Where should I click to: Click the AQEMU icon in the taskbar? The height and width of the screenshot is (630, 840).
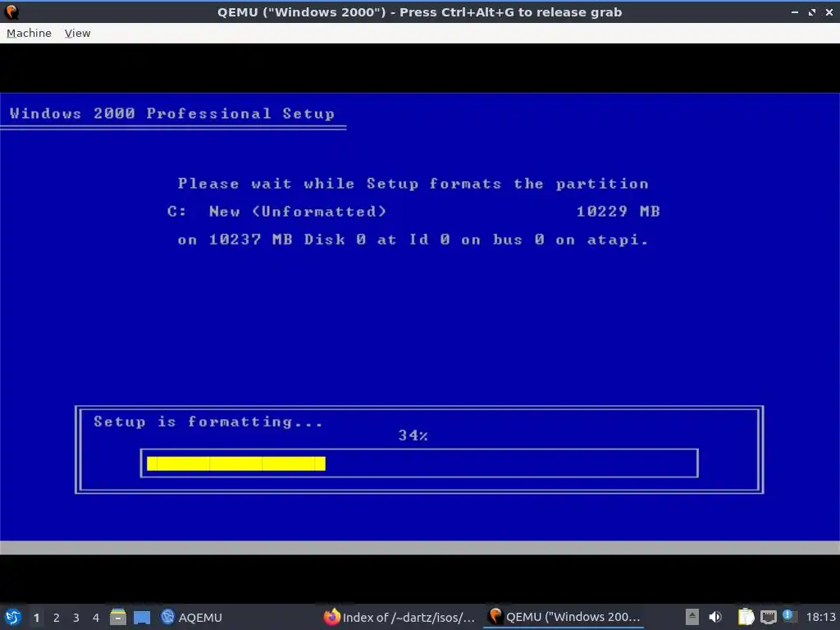[167, 617]
